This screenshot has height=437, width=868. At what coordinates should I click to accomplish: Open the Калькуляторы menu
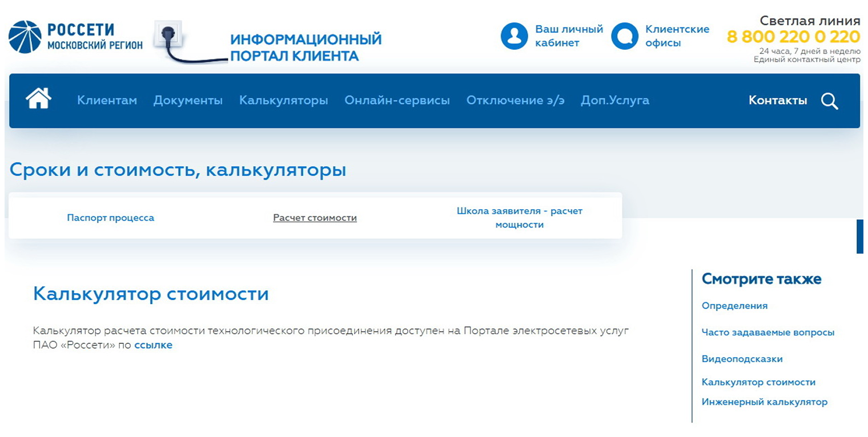pyautogui.click(x=284, y=101)
